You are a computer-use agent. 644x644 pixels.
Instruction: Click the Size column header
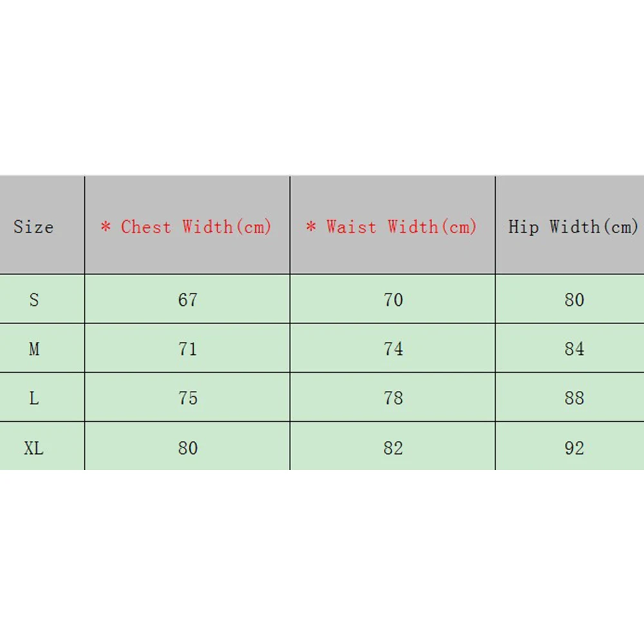pyautogui.click(x=33, y=227)
